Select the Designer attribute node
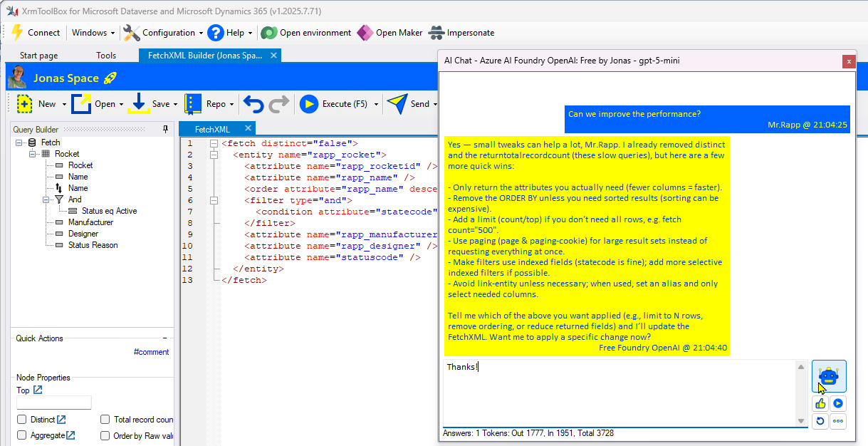 83,234
